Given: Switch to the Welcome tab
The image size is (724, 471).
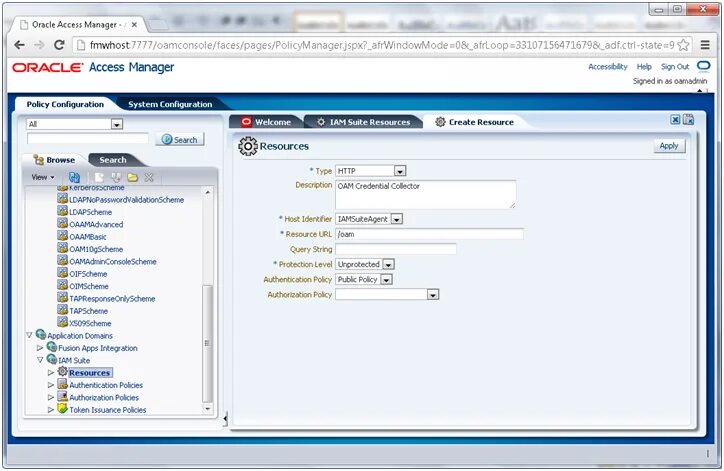Looking at the screenshot, I should point(266,122).
